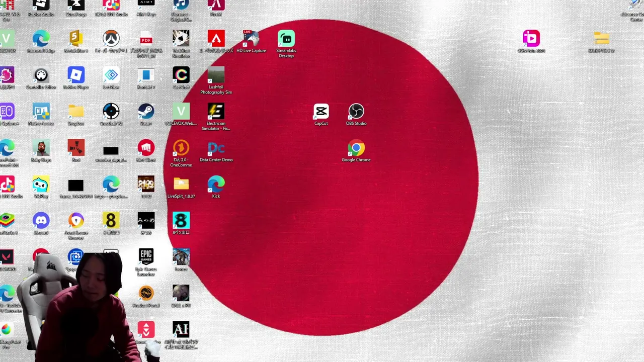This screenshot has height=362, width=644.
Task: Launch Kontakt 7 shortcut
Action: (x=146, y=75)
